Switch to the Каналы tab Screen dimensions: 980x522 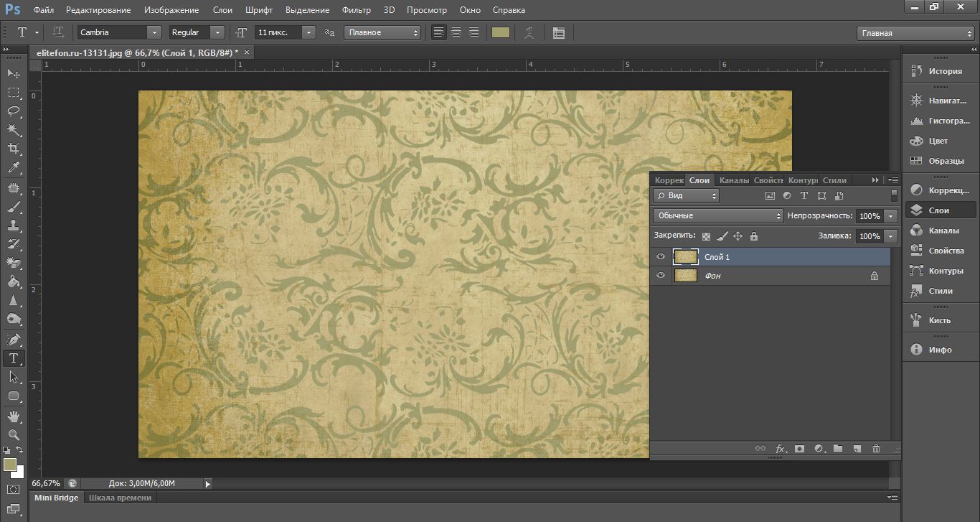click(x=734, y=180)
